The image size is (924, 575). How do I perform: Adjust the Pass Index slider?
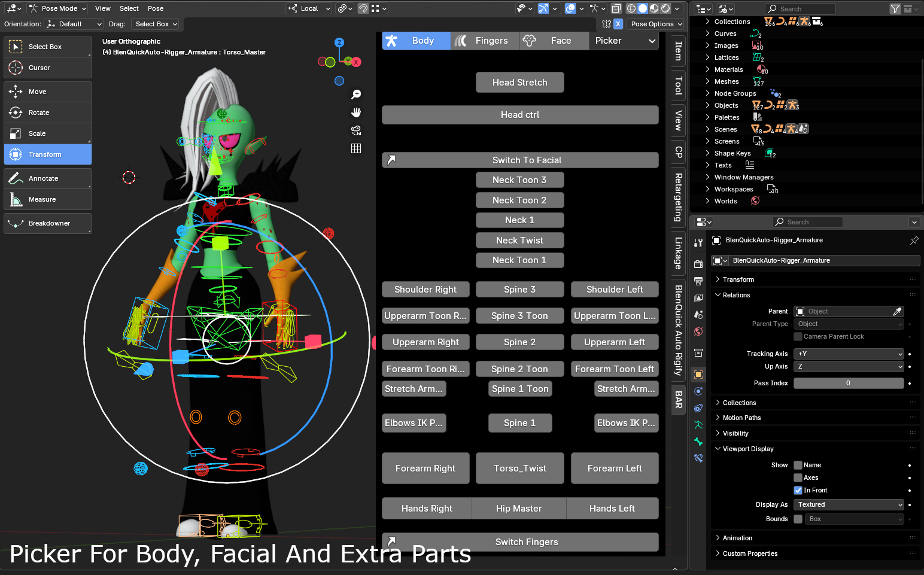coord(849,383)
